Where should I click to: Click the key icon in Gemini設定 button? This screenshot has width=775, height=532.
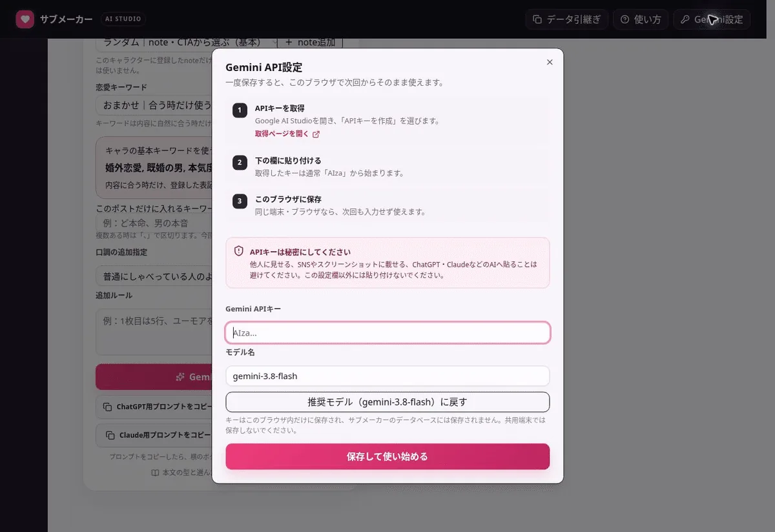tap(685, 19)
